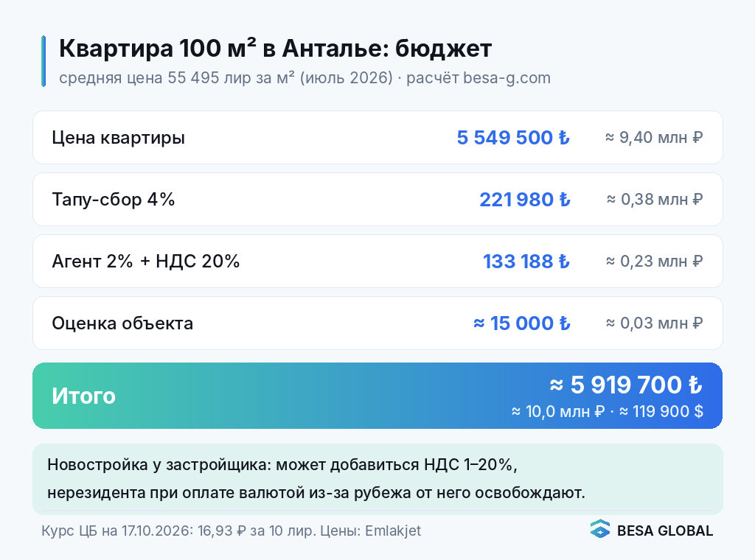Click the 'Итого' label in gradient bar
Viewport: 755px width, 560px height.
click(x=84, y=396)
